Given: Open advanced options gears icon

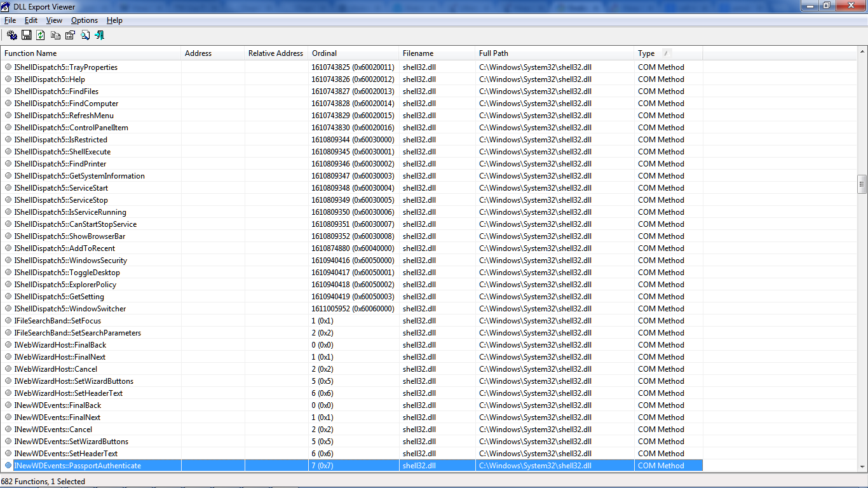Looking at the screenshot, I should [12, 35].
